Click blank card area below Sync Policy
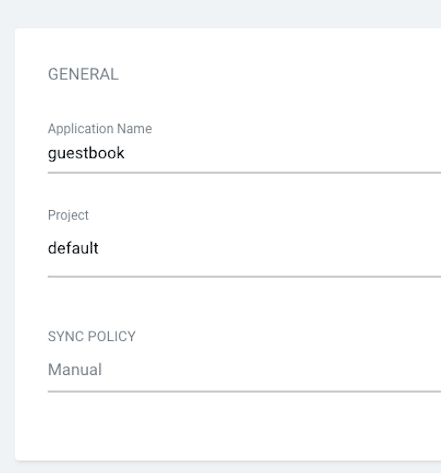 coord(228,427)
